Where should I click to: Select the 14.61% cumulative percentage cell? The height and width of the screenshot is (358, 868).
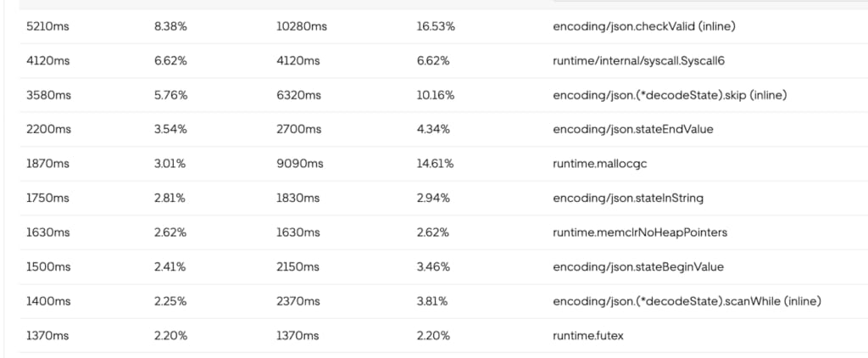(435, 164)
